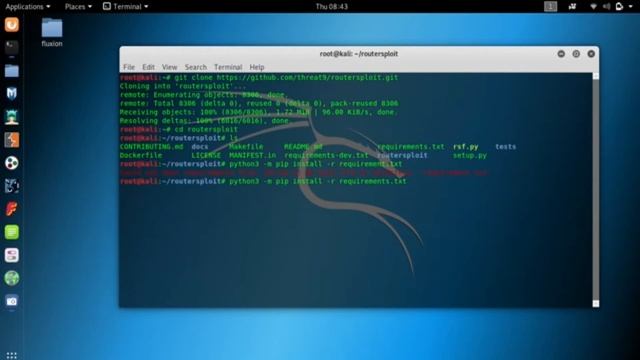Click the docs directory name
The image size is (640, 360).
click(200, 147)
